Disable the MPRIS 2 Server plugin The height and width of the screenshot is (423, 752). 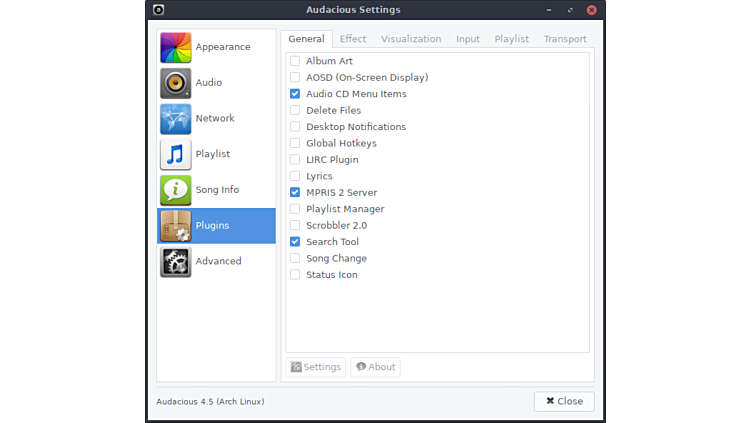(x=295, y=193)
